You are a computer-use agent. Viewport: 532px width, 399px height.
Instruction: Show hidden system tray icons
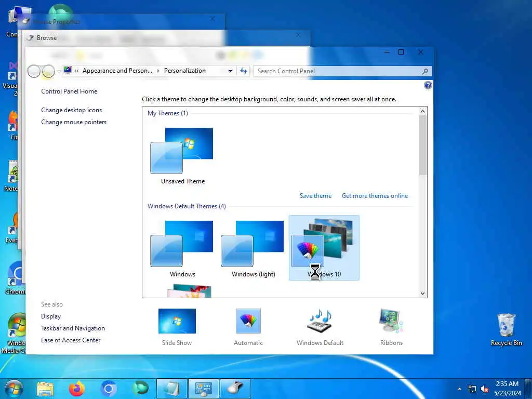pyautogui.click(x=459, y=389)
